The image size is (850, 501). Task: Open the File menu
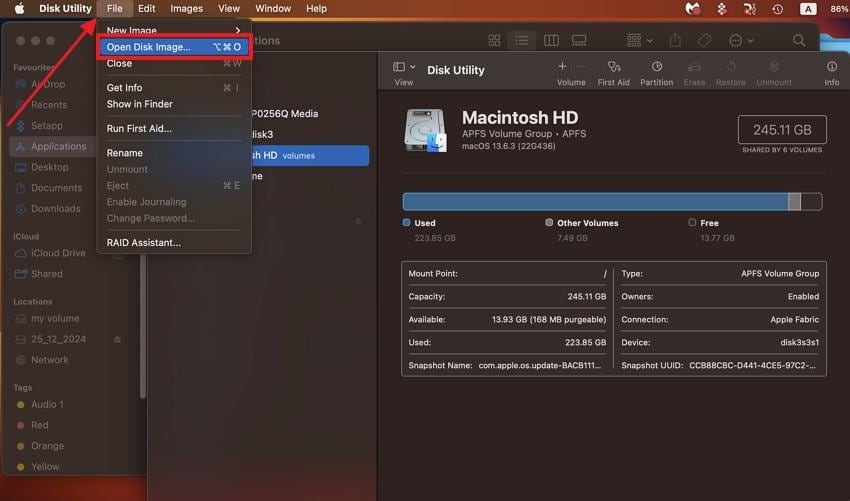(x=114, y=9)
